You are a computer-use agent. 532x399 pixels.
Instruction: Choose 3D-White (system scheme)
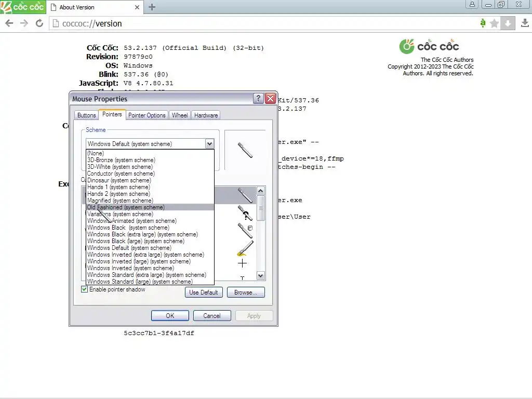click(150, 167)
